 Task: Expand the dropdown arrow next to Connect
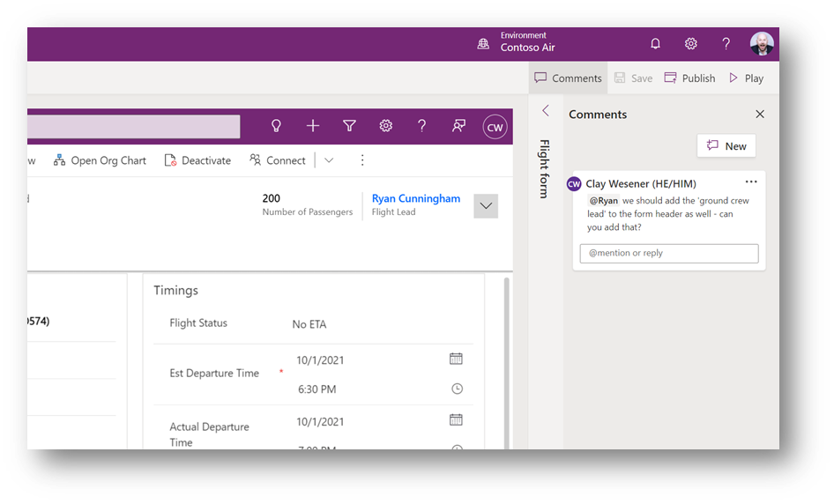pos(329,160)
